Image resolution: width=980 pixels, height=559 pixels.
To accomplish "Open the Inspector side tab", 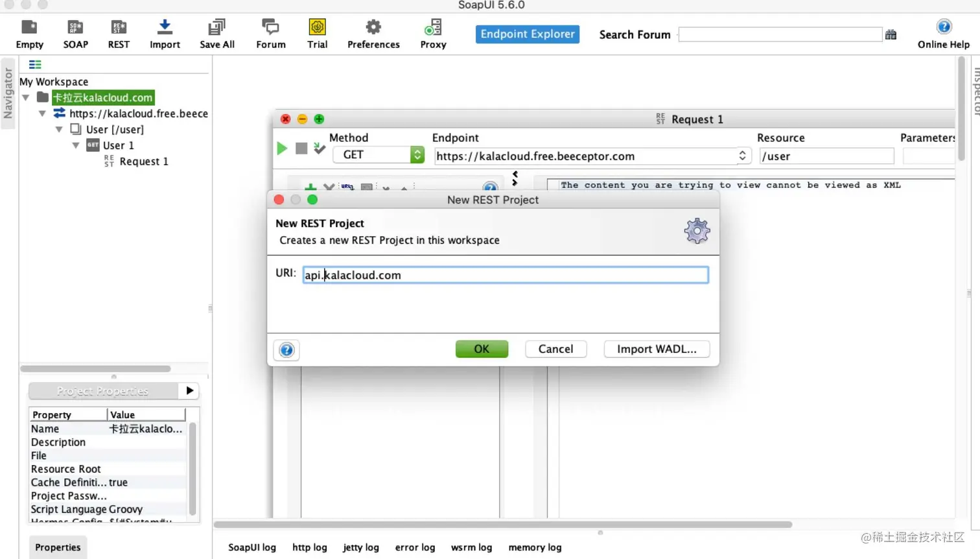I will [x=975, y=91].
